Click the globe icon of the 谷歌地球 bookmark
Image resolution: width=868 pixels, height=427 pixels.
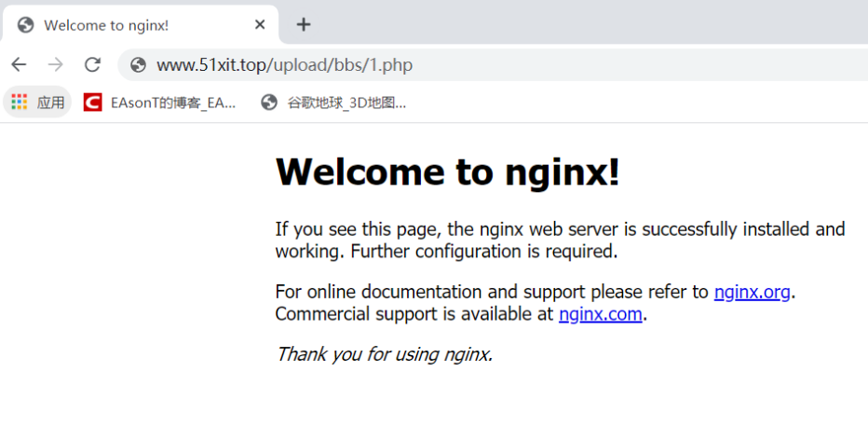click(x=269, y=103)
